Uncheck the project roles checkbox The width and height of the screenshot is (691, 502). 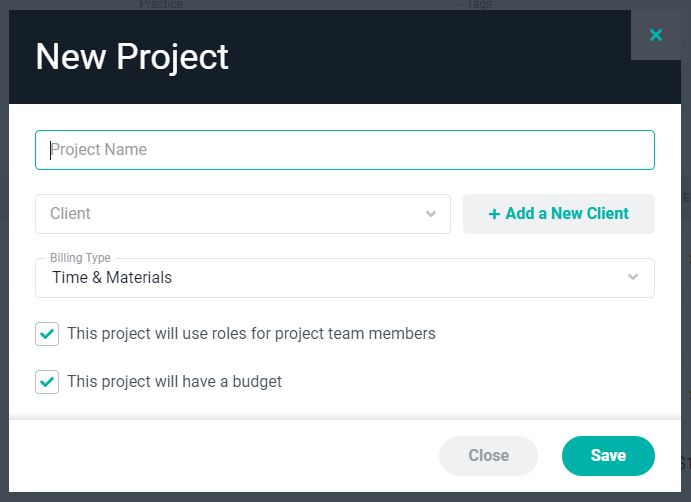[x=47, y=334]
